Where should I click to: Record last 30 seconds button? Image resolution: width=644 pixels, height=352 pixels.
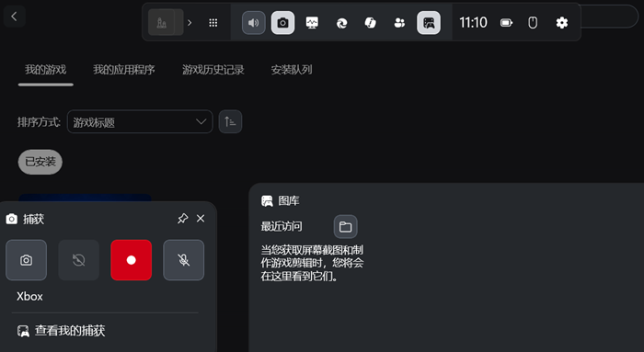click(x=79, y=260)
